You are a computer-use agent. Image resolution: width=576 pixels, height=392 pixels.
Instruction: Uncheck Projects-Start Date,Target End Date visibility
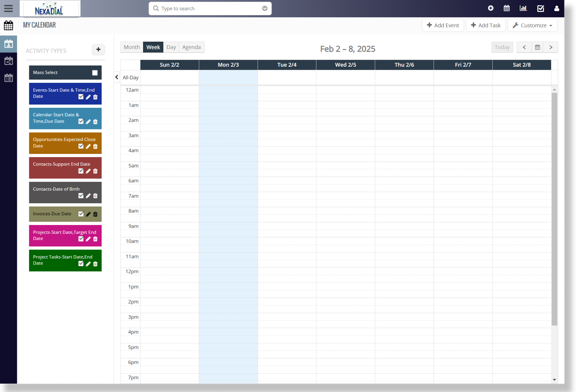81,239
